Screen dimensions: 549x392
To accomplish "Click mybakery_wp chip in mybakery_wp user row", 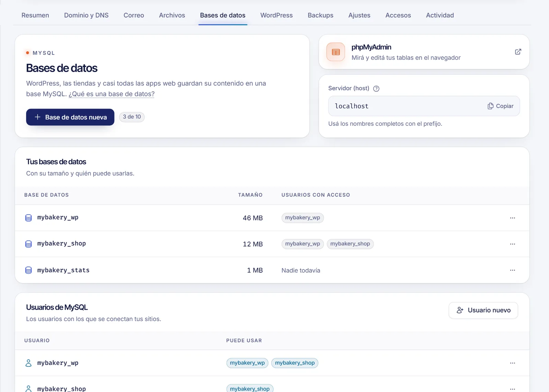I will click(247, 363).
